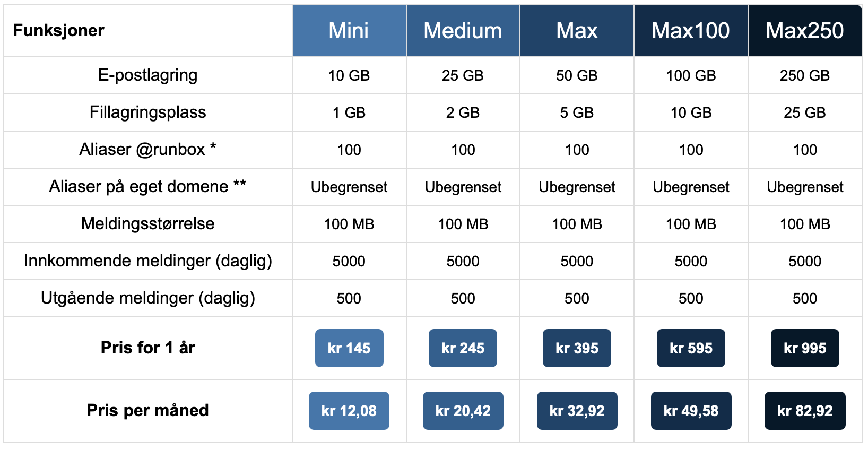The image size is (868, 450).
Task: Select the Mini plan column header
Action: coord(349,31)
